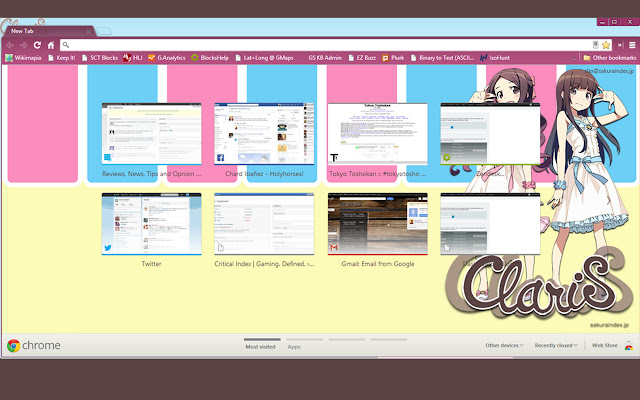The image size is (640, 400).
Task: Open the Chard Ibañez Facebook thumbnail
Action: point(264,134)
